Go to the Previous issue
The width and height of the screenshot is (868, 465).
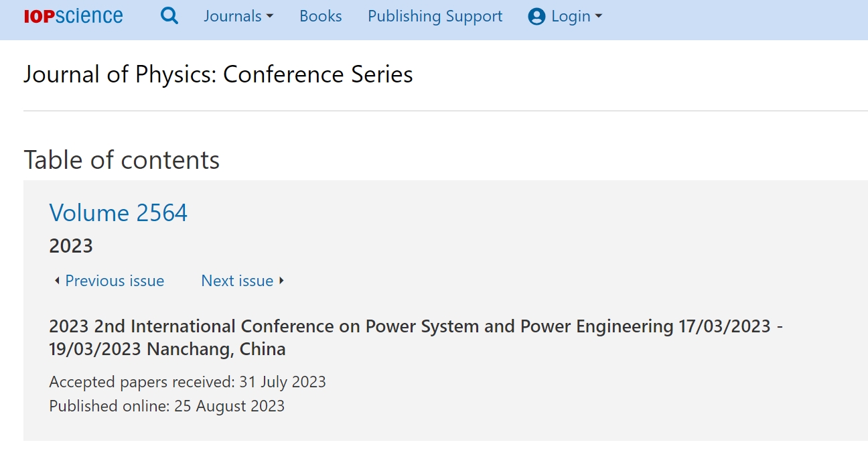pyautogui.click(x=115, y=281)
